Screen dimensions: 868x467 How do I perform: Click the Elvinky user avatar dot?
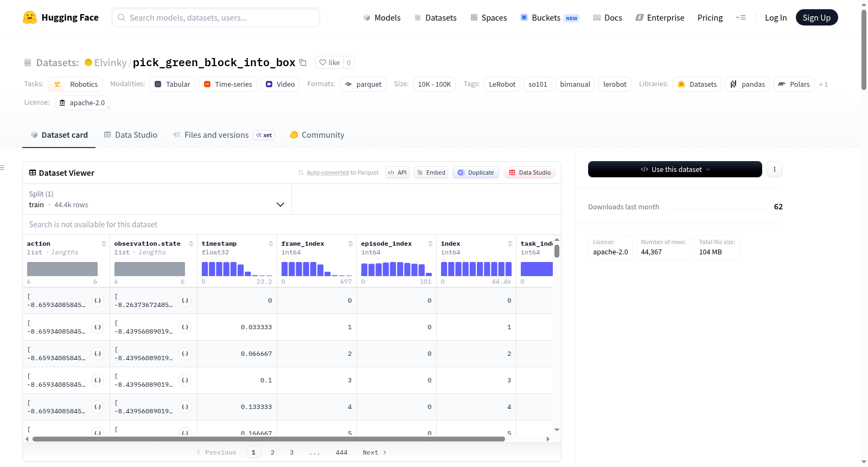click(88, 62)
